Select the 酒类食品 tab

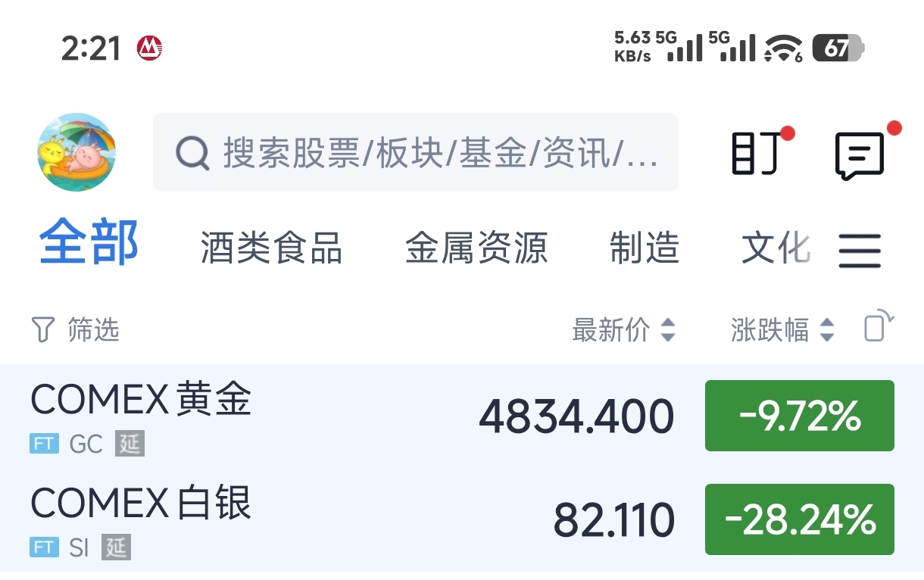click(x=271, y=248)
